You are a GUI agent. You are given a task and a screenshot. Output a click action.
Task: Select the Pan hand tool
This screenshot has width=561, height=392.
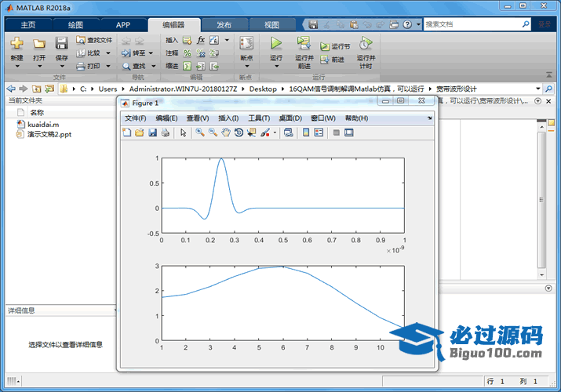tap(226, 132)
